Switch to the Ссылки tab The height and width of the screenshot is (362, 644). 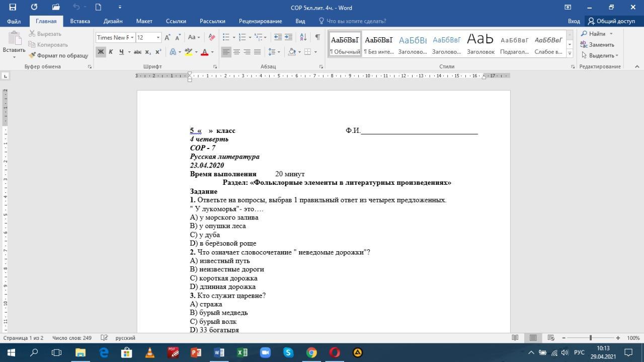176,21
